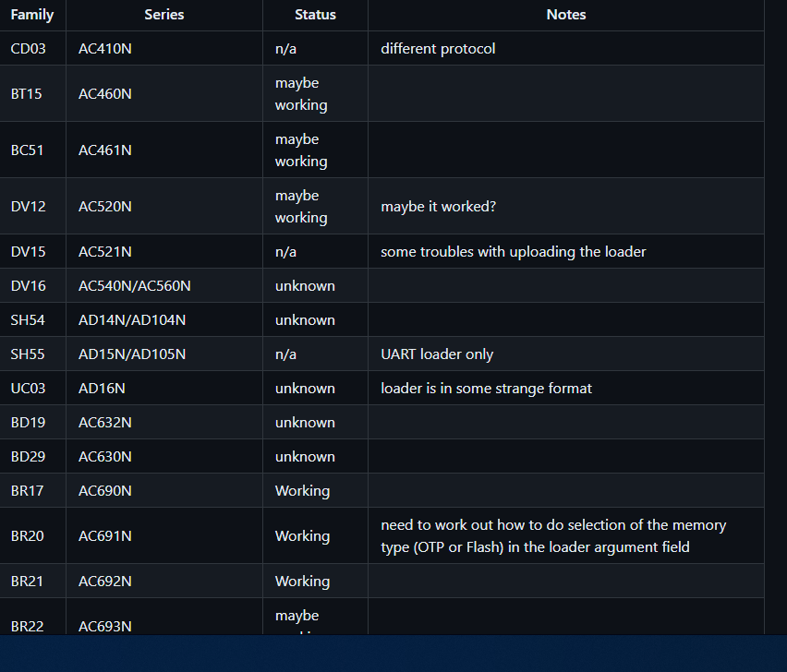Click the 'UART loader only' note
787x672 pixels.
point(437,354)
